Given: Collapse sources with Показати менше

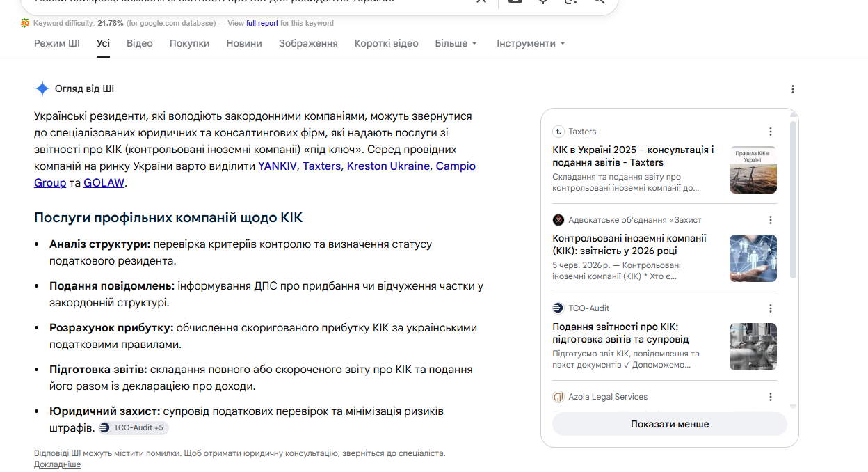Looking at the screenshot, I should 670,424.
